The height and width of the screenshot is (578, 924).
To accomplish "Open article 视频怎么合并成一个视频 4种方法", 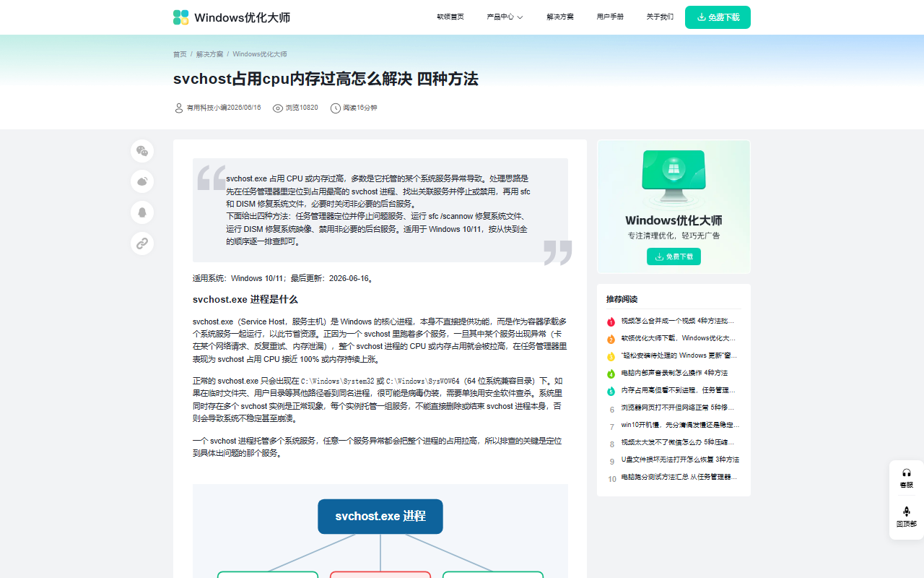I will pos(677,320).
